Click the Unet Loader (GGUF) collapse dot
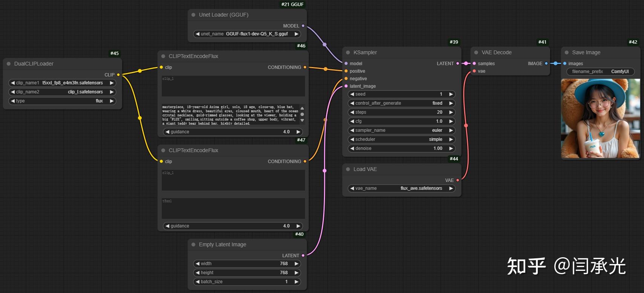 [193, 15]
